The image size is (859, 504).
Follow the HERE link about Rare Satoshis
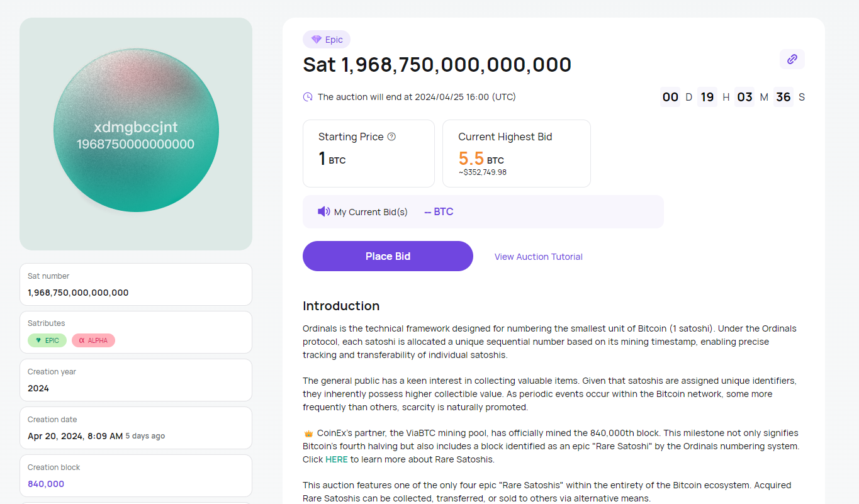pyautogui.click(x=336, y=459)
